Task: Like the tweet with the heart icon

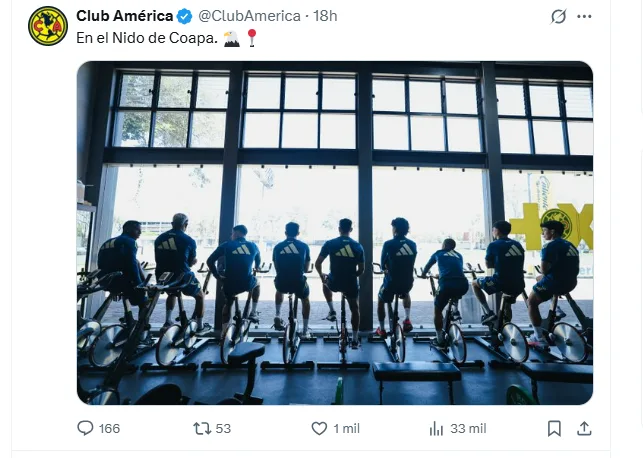Action: point(319,428)
